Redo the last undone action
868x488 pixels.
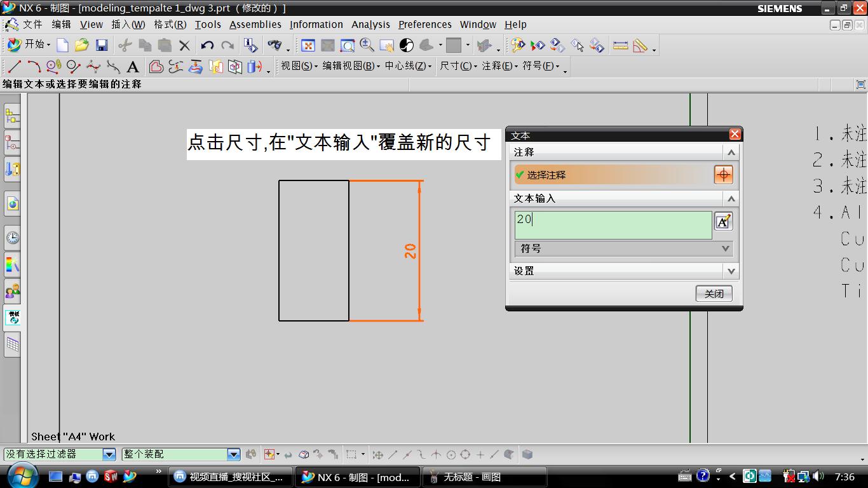[227, 45]
